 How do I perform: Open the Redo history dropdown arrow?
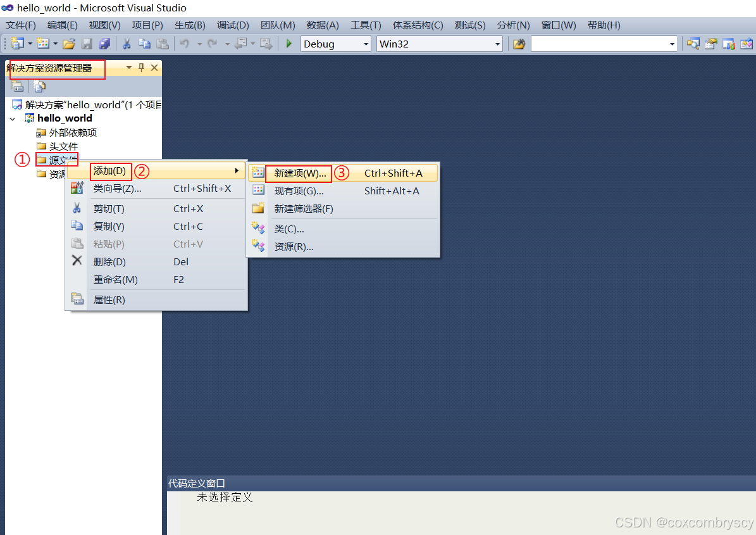click(228, 44)
